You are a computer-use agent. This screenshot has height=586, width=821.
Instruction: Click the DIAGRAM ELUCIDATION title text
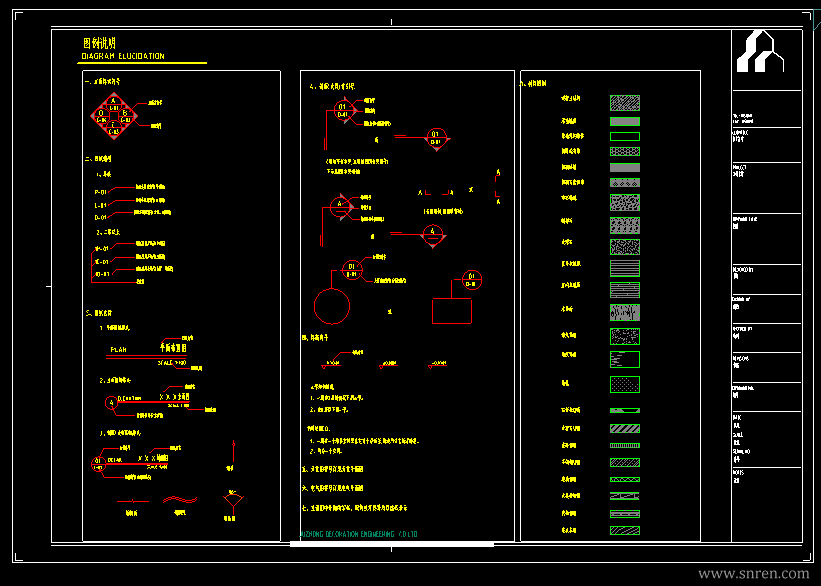click(123, 56)
